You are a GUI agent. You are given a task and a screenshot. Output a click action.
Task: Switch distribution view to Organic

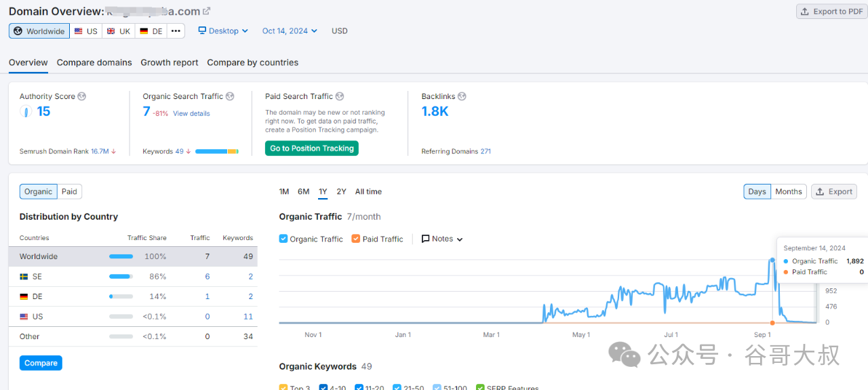pos(39,191)
